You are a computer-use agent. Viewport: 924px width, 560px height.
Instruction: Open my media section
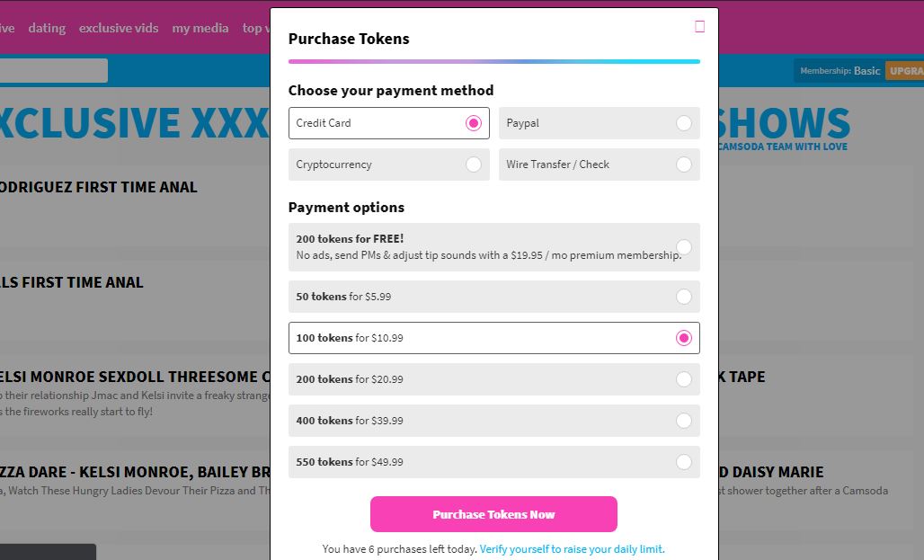pyautogui.click(x=200, y=28)
